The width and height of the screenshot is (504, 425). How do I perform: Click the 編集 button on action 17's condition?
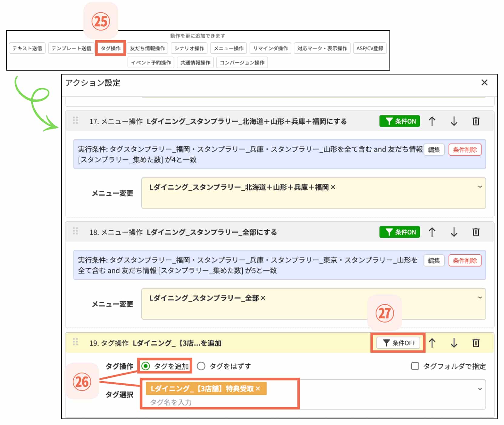pyautogui.click(x=434, y=149)
